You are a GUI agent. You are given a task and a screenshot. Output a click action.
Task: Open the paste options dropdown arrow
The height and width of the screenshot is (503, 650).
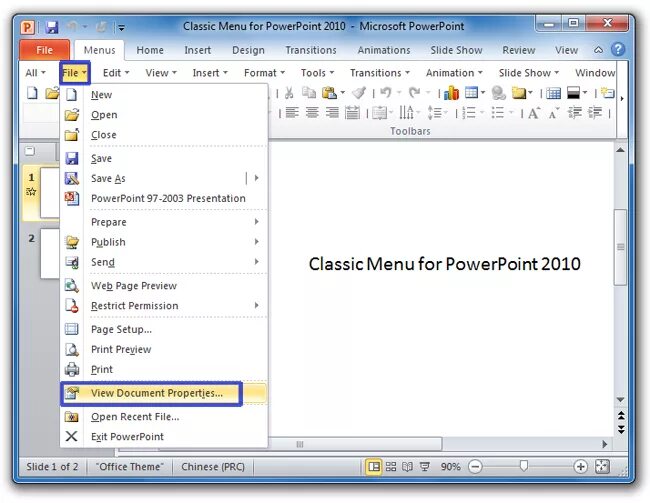click(x=342, y=93)
